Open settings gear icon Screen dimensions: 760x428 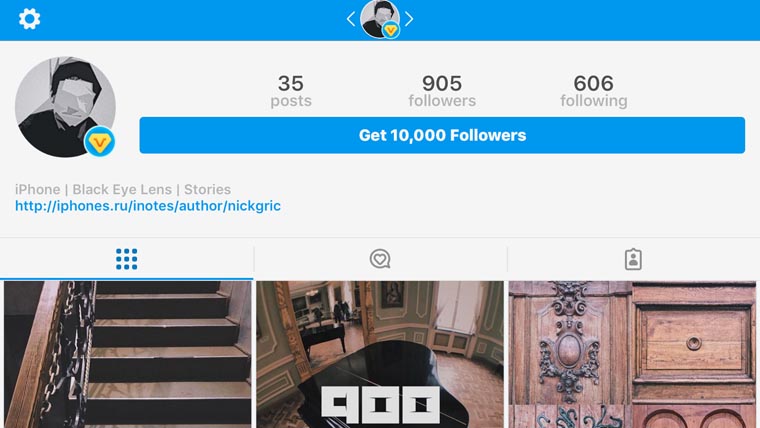30,19
